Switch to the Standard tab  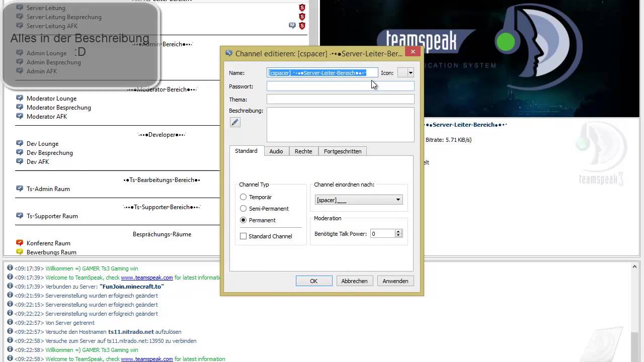pyautogui.click(x=246, y=151)
